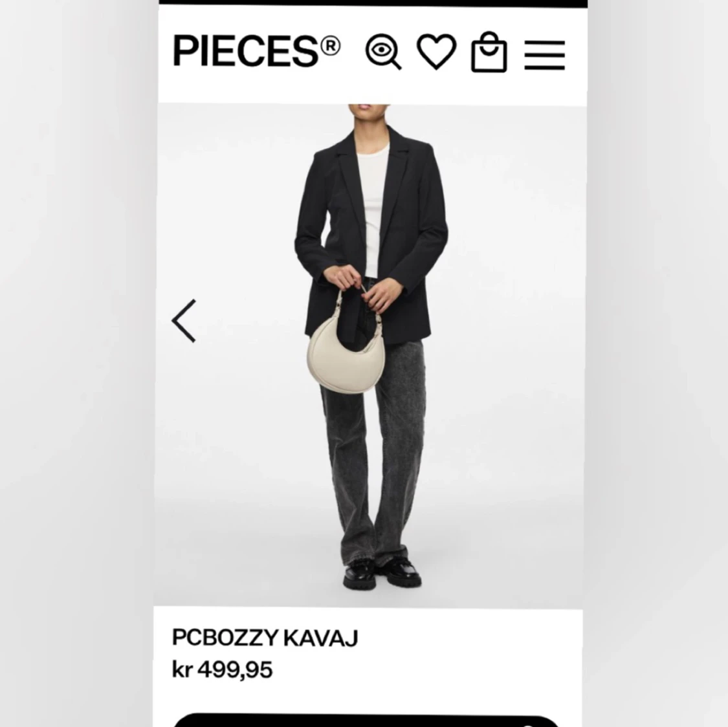Go to the previous product image
The height and width of the screenshot is (727, 728).
point(184,321)
